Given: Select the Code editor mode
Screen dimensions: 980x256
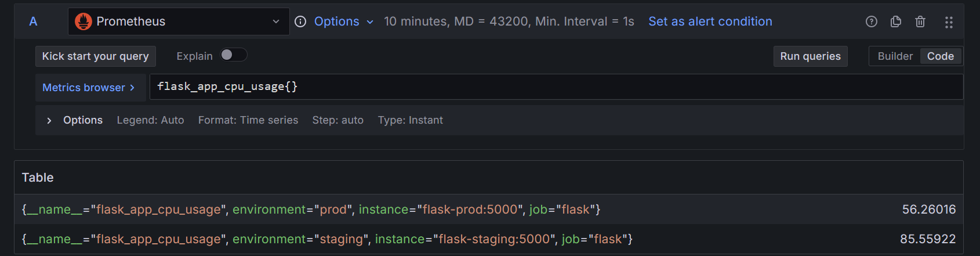Looking at the screenshot, I should [940, 56].
